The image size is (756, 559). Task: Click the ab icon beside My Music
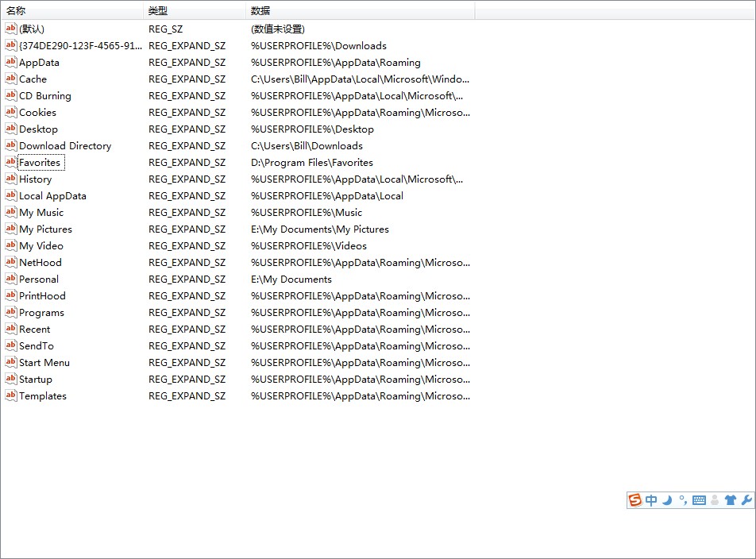[10, 212]
